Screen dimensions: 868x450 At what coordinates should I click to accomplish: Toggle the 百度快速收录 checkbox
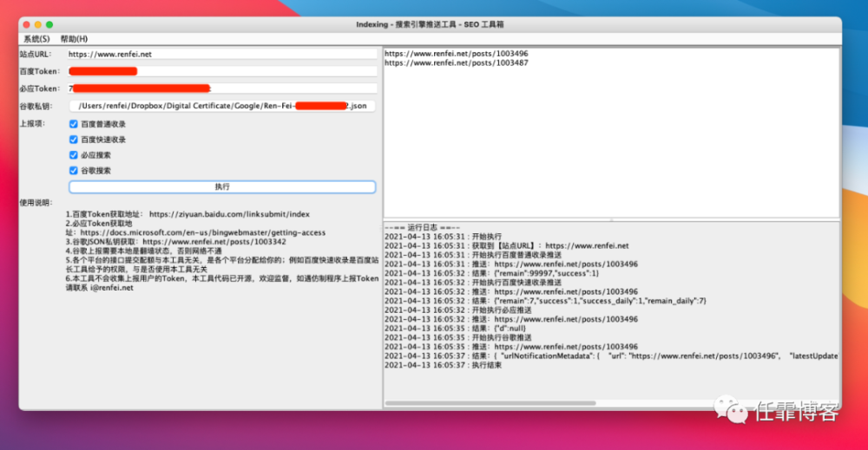coord(74,140)
